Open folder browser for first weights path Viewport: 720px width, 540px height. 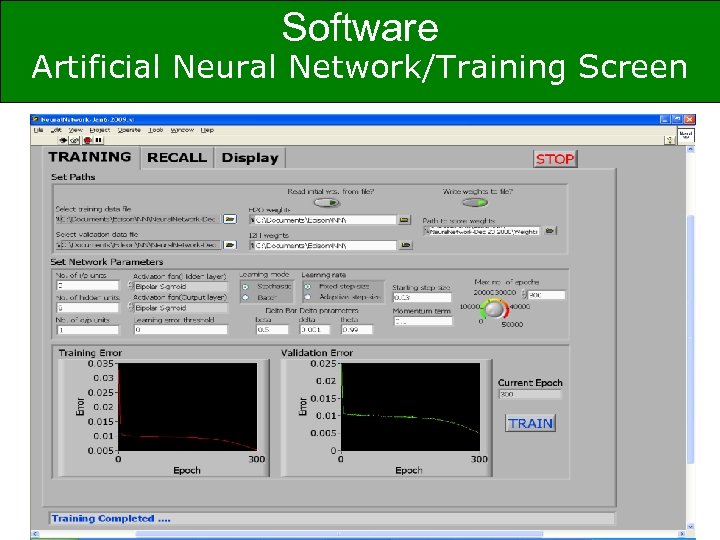click(x=404, y=220)
